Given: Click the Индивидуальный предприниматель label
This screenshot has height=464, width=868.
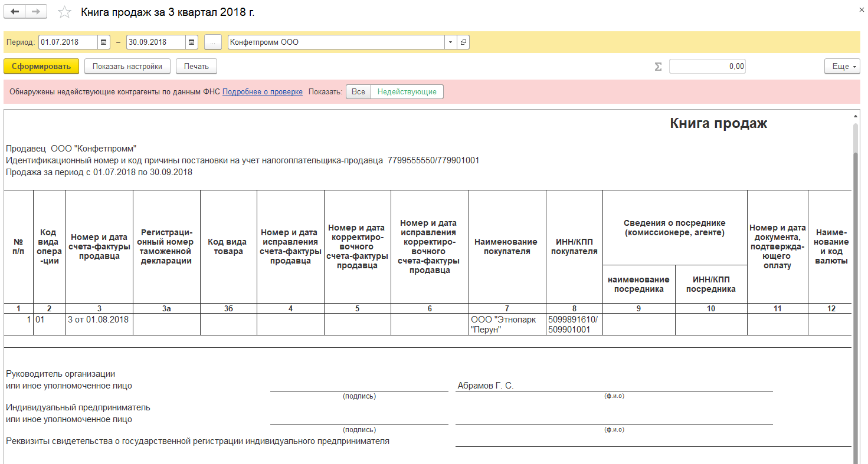Looking at the screenshot, I should 78,407.
